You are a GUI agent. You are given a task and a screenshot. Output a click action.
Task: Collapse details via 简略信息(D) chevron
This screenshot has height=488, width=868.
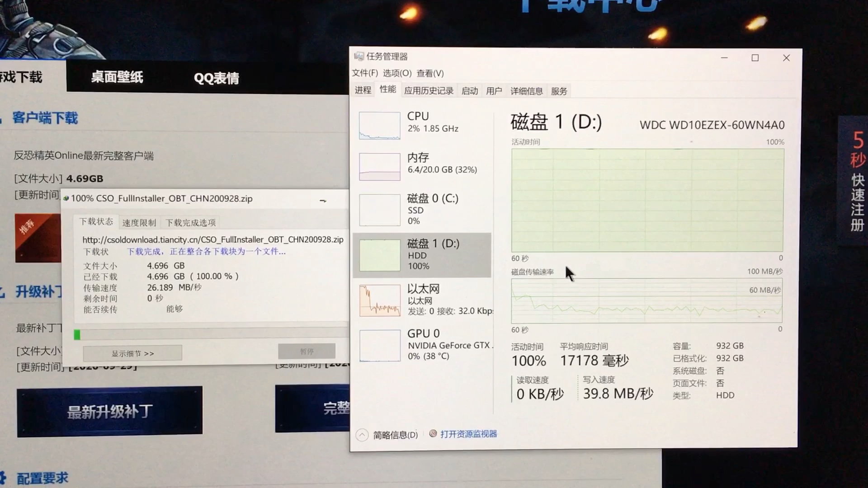(361, 434)
